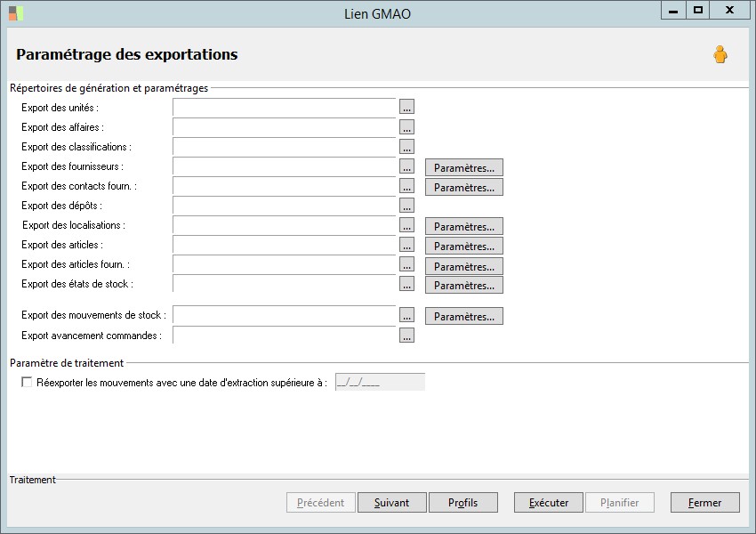This screenshot has height=534, width=756.
Task: Browse path for Export des mouvements de stock
Action: pyautogui.click(x=407, y=314)
